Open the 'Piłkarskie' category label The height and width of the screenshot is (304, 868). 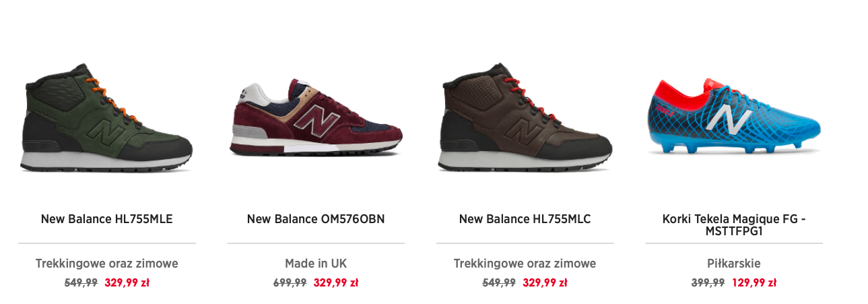pos(734,264)
